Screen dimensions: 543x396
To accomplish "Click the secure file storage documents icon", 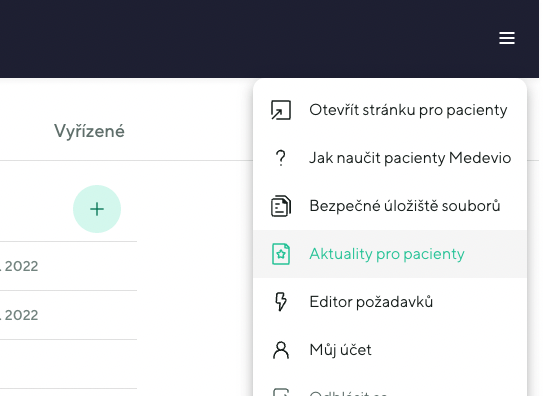I will (281, 206).
